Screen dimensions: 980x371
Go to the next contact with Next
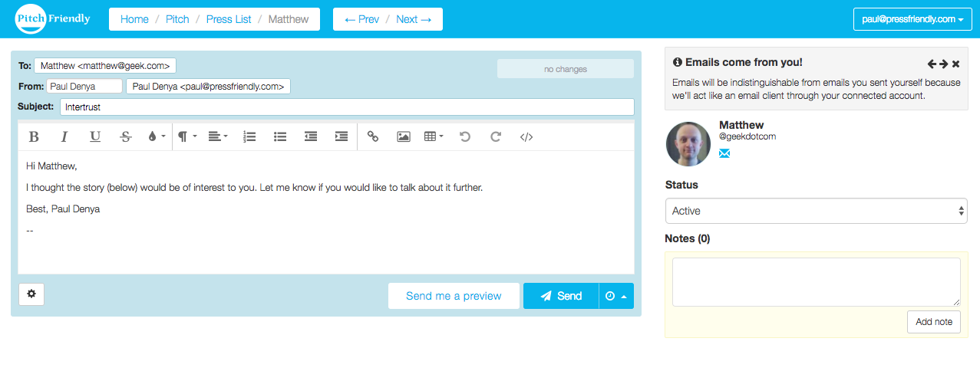(x=414, y=19)
